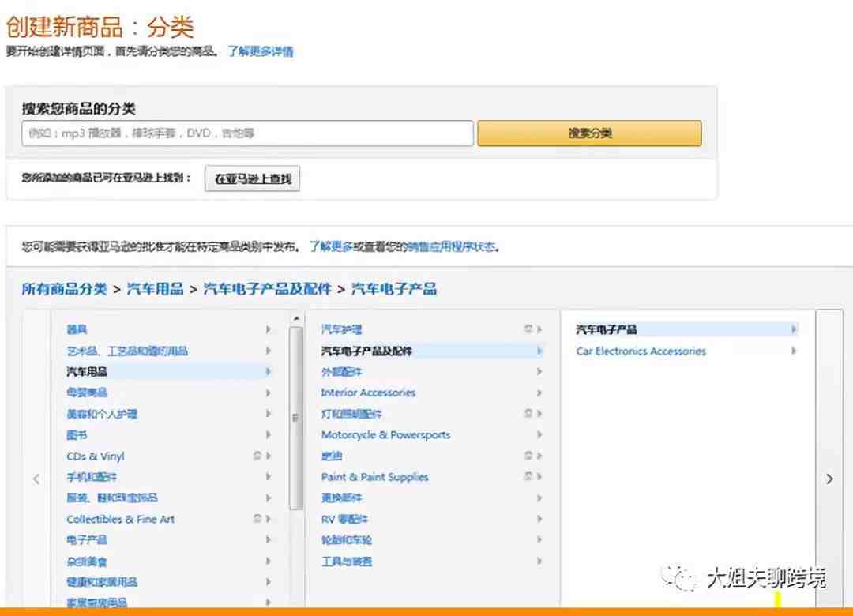853x616 pixels.
Task: Select the 母婴商品 category
Action: 87,393
